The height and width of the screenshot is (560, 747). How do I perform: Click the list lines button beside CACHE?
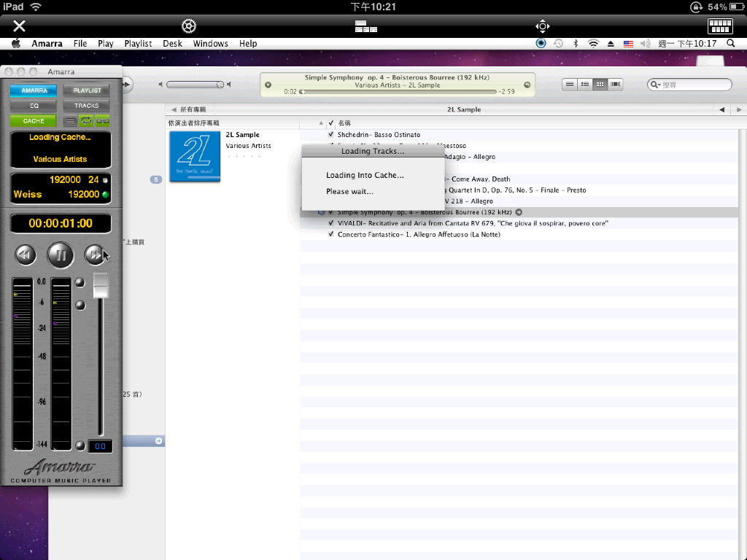point(70,121)
